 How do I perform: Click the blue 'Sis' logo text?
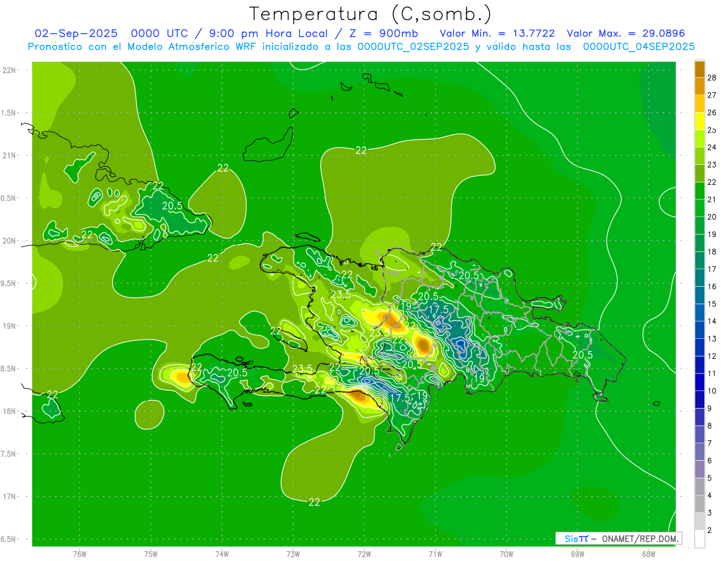click(x=571, y=538)
